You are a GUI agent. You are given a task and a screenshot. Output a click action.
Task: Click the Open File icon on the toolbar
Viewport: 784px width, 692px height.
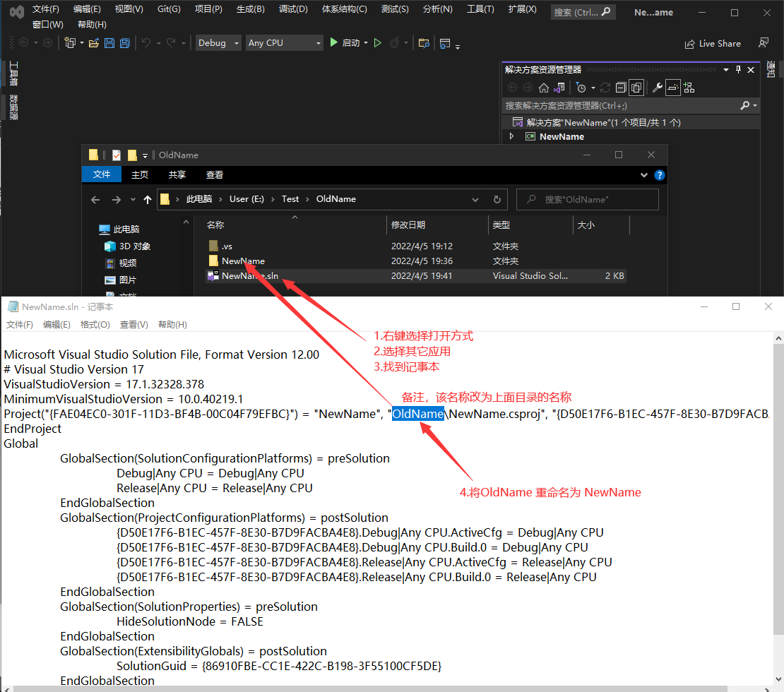coord(94,43)
